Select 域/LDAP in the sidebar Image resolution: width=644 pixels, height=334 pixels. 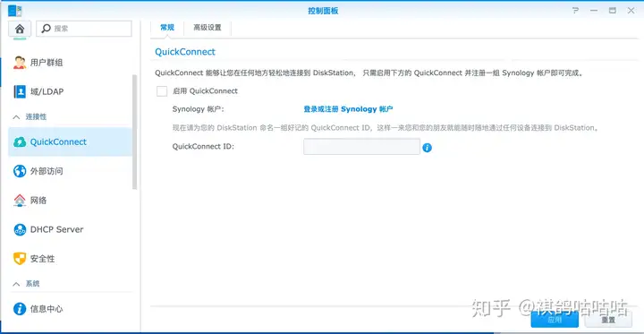click(x=71, y=91)
